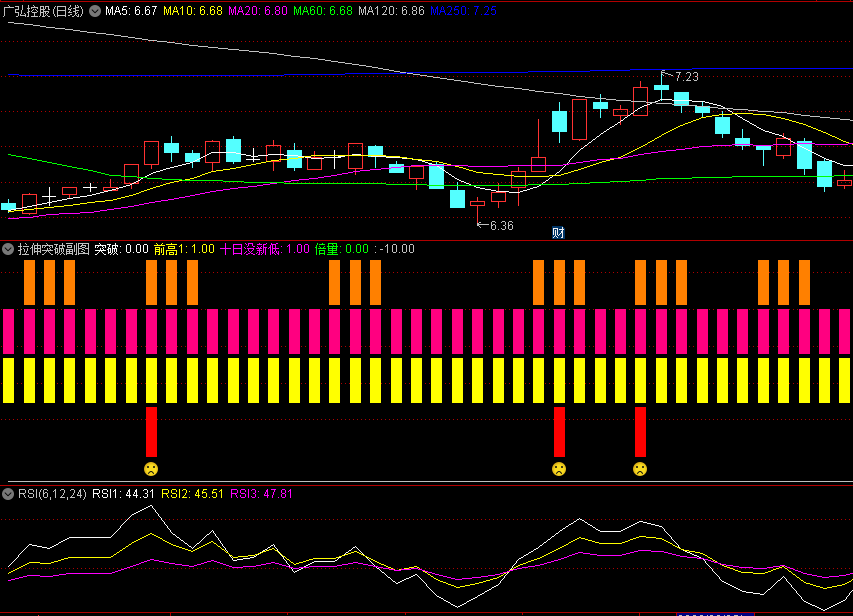Click the middle sad face signal icon
This screenshot has height=616, width=853.
tap(559, 469)
